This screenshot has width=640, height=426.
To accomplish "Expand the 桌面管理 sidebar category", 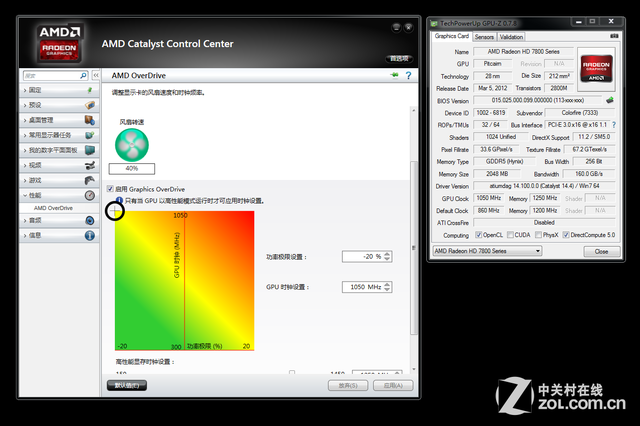I will (x=55, y=120).
